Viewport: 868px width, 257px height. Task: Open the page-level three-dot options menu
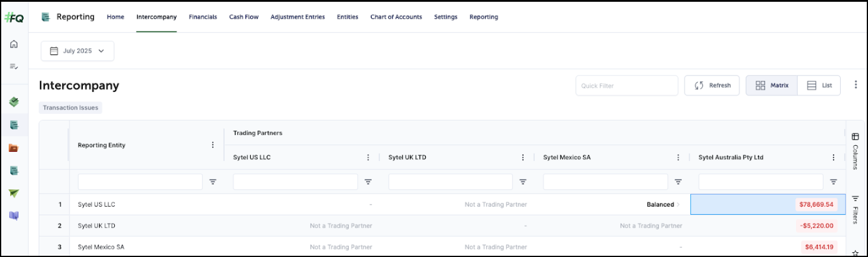click(855, 85)
